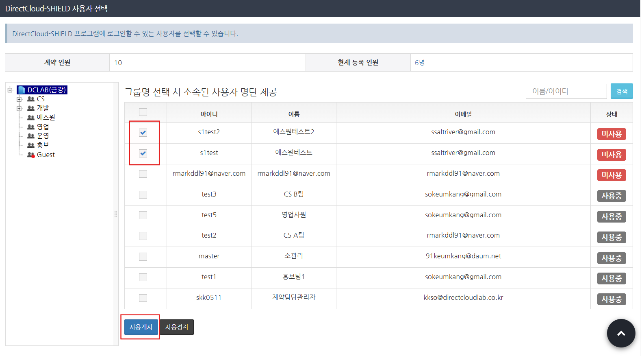Uncheck the s1test2 user checkbox
The image size is (644, 356).
click(x=143, y=133)
